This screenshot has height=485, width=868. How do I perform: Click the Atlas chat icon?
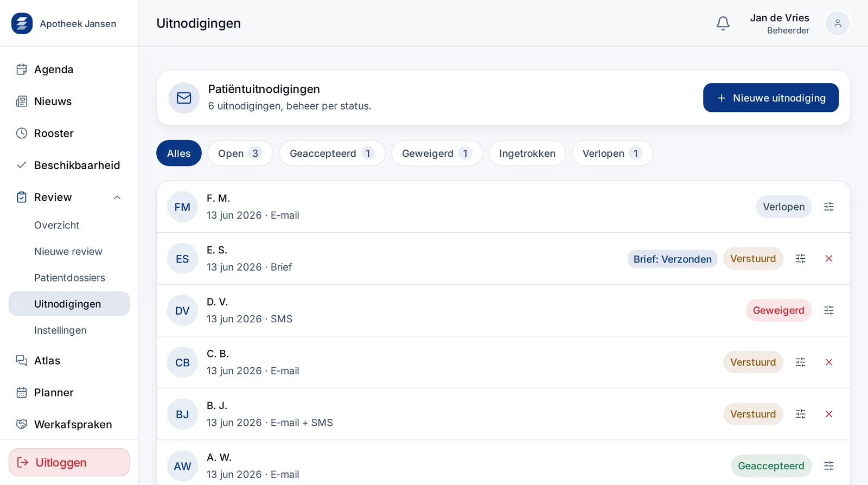[22, 360]
